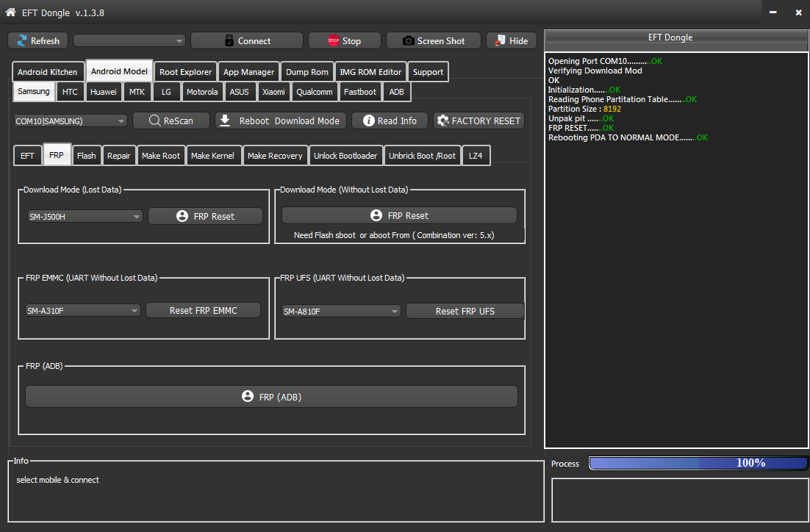
Task: Open the SM-J500H model dropdown
Action: point(85,217)
